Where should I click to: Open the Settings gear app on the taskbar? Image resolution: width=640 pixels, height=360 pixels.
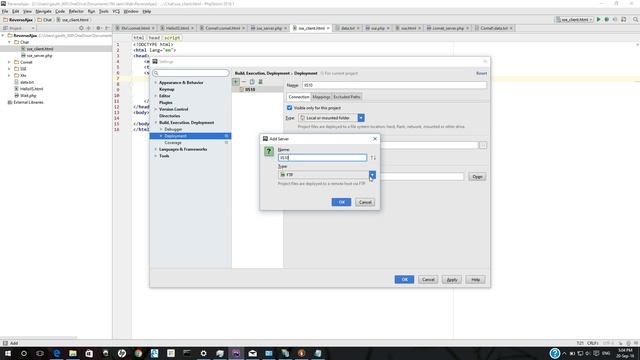pos(203,353)
